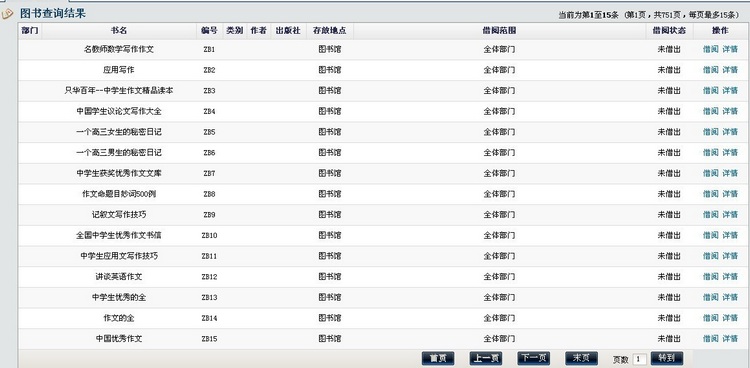The image size is (750, 368).
Task: Open 详情 for book ZB12
Action: click(730, 277)
